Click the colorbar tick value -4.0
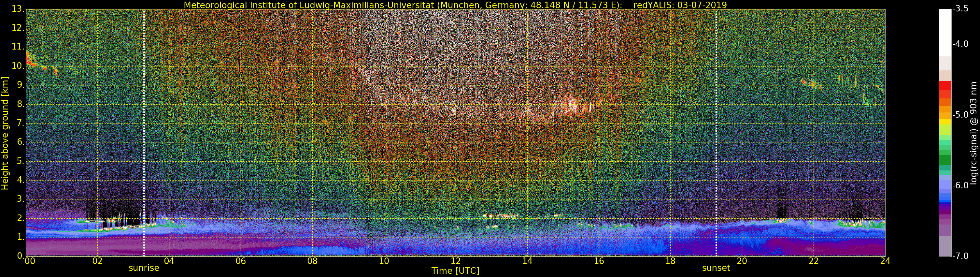The height and width of the screenshot is (277, 980). [x=960, y=44]
